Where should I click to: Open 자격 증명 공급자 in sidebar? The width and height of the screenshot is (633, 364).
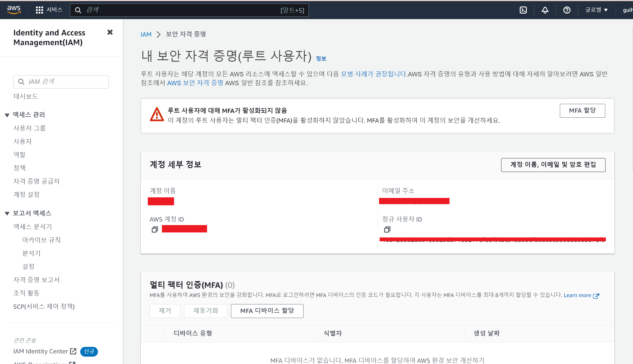(37, 181)
